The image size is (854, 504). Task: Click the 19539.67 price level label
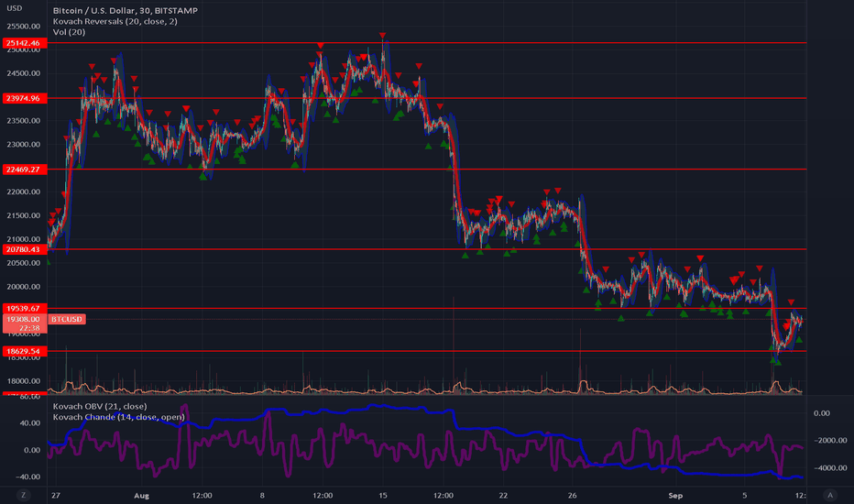(x=25, y=309)
